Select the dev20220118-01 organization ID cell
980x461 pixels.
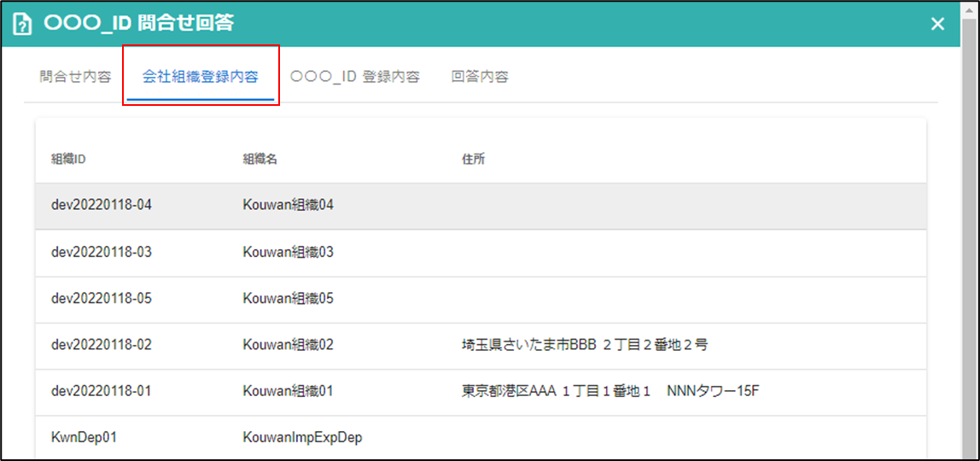pos(102,391)
